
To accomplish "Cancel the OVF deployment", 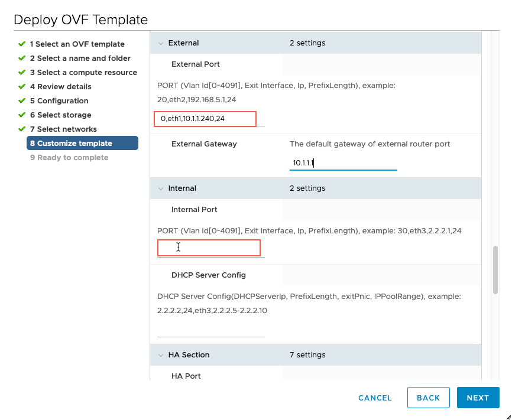I will click(375, 398).
